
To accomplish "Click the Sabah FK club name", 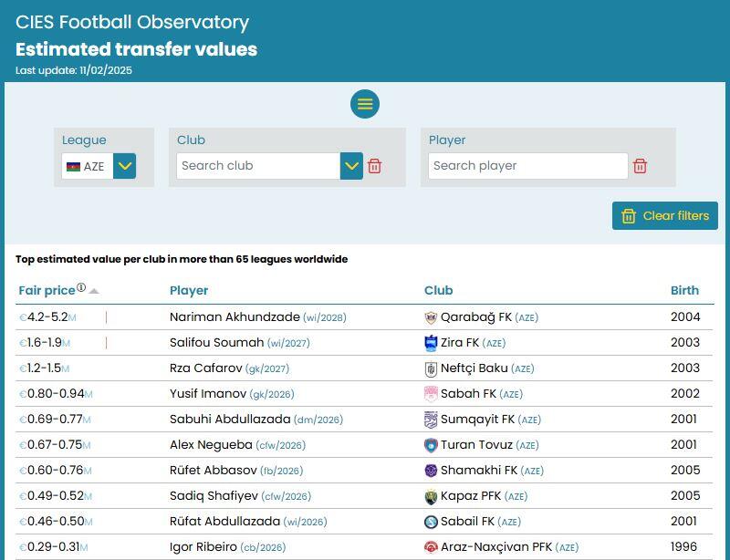I will 468,394.
